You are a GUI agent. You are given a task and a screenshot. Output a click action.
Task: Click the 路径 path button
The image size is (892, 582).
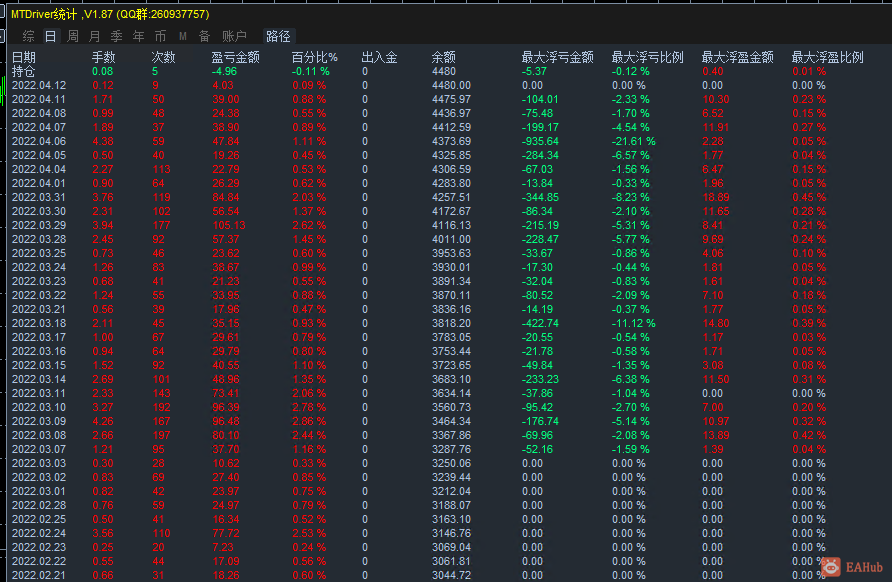[x=278, y=36]
